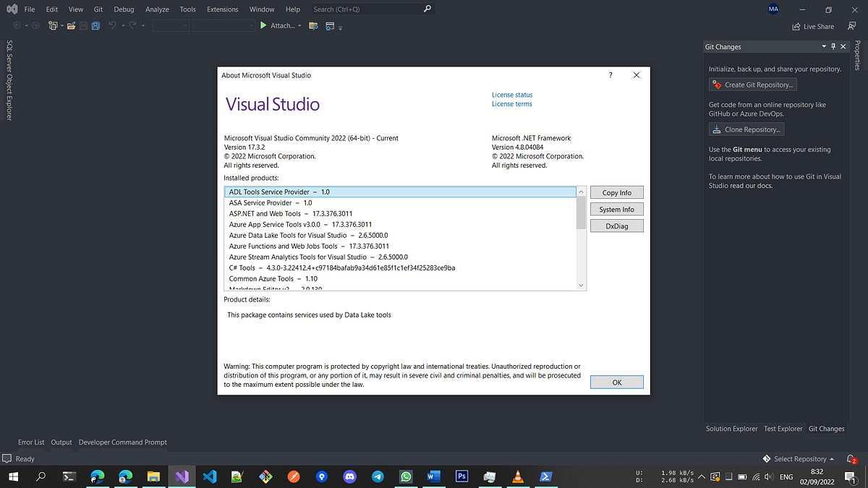This screenshot has height=488, width=868.
Task: Open the Git Changes window options dropdown
Action: [x=824, y=46]
